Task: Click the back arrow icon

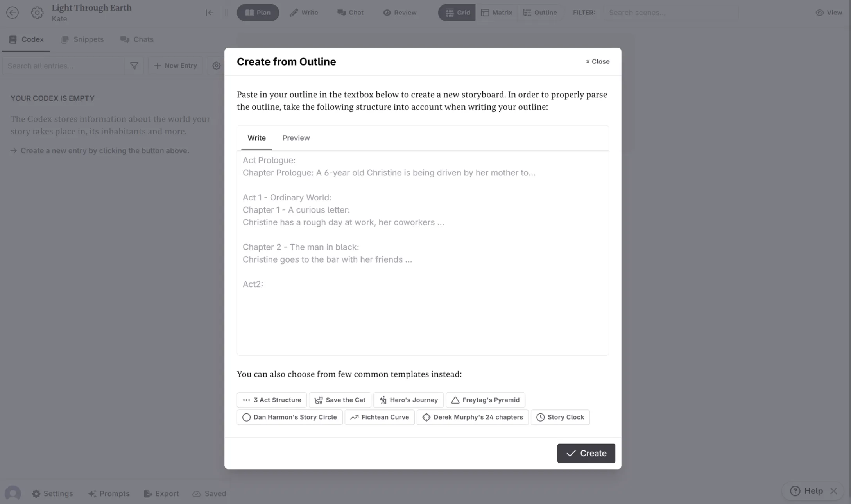Action: [x=13, y=13]
